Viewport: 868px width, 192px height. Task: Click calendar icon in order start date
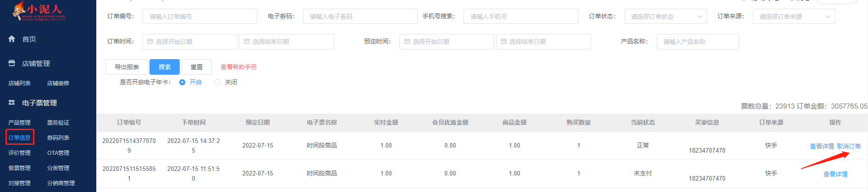pyautogui.click(x=150, y=42)
